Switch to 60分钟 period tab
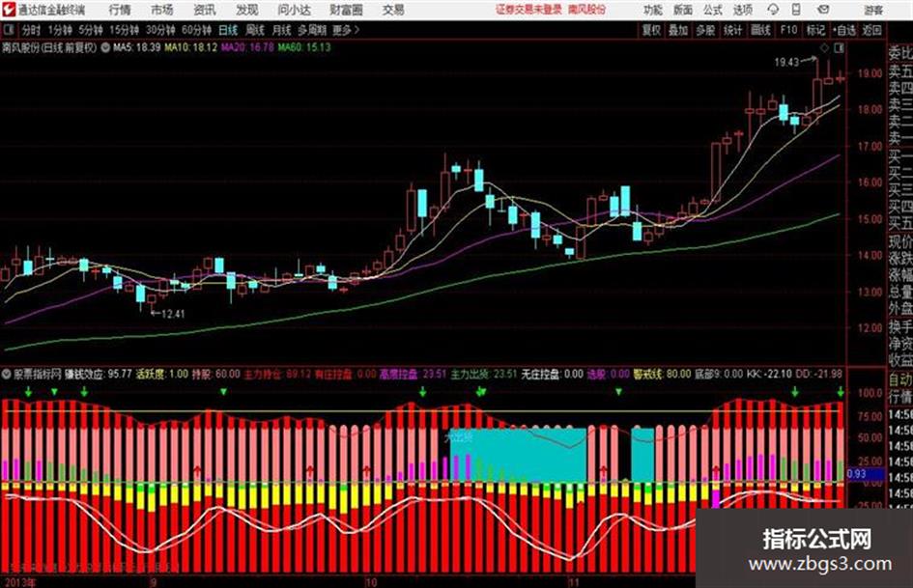 tap(196, 30)
